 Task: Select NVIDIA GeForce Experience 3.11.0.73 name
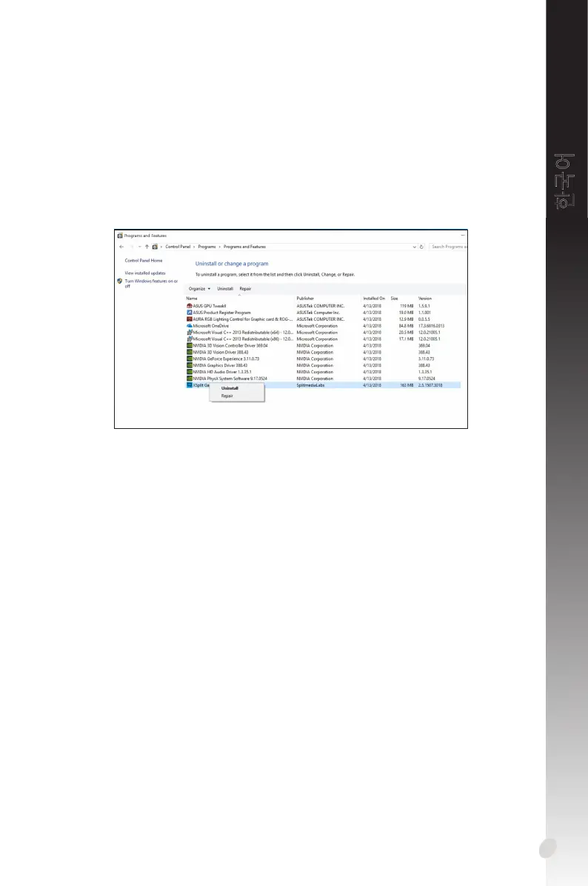227,359
